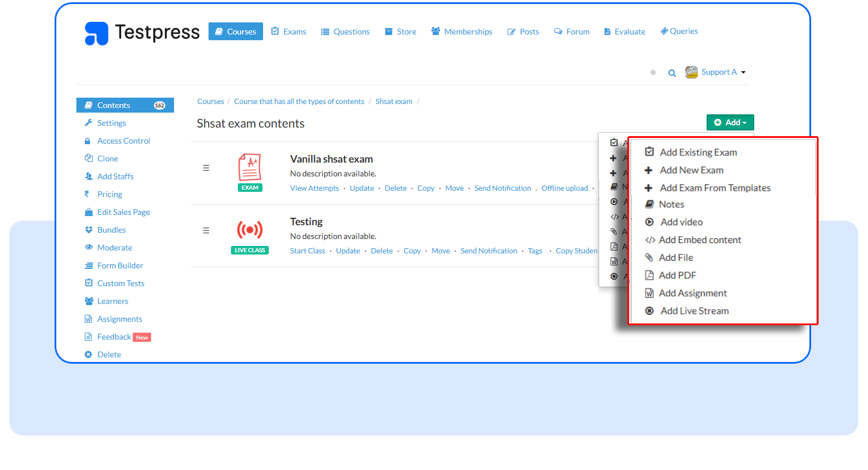This screenshot has height=470, width=868.
Task: Click Update under Vanilla shsat exam
Action: (362, 188)
